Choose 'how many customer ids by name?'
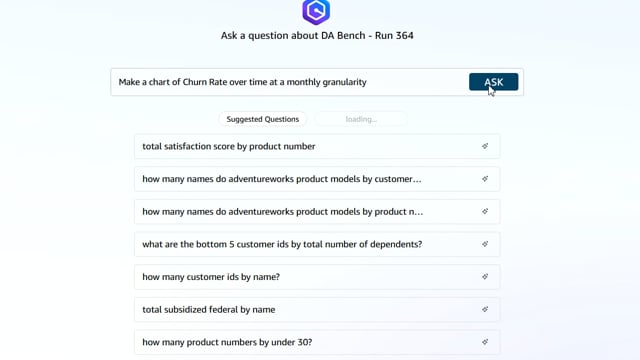 tap(317, 277)
